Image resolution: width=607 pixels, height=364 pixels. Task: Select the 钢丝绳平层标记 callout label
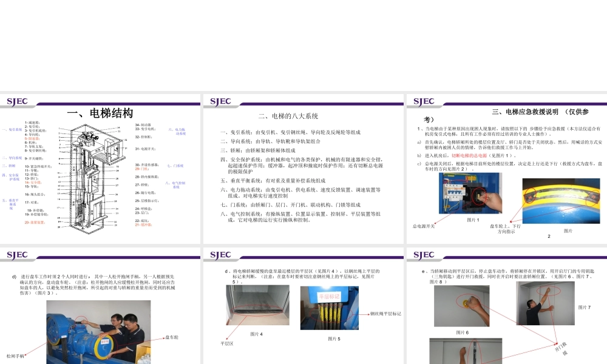pyautogui.click(x=385, y=314)
